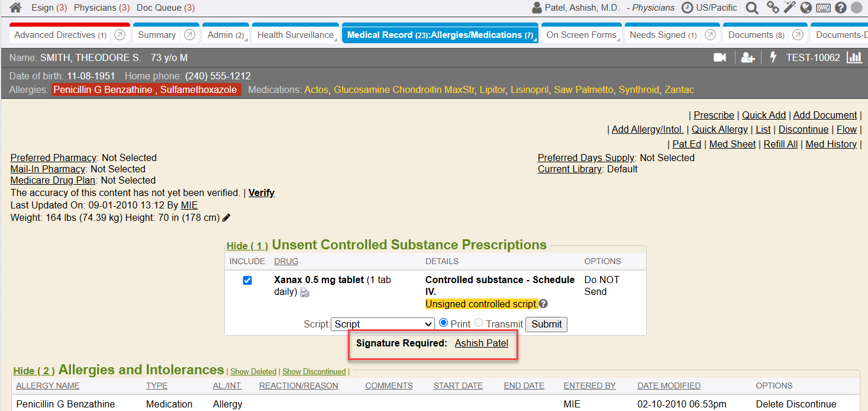Uncheck the Xanax include checkbox

pyautogui.click(x=247, y=281)
